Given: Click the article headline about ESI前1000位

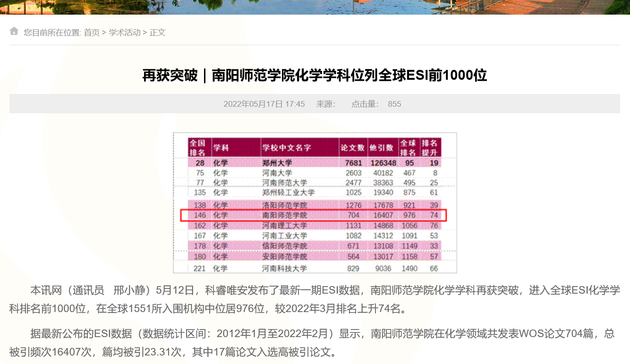Looking at the screenshot, I should [315, 76].
